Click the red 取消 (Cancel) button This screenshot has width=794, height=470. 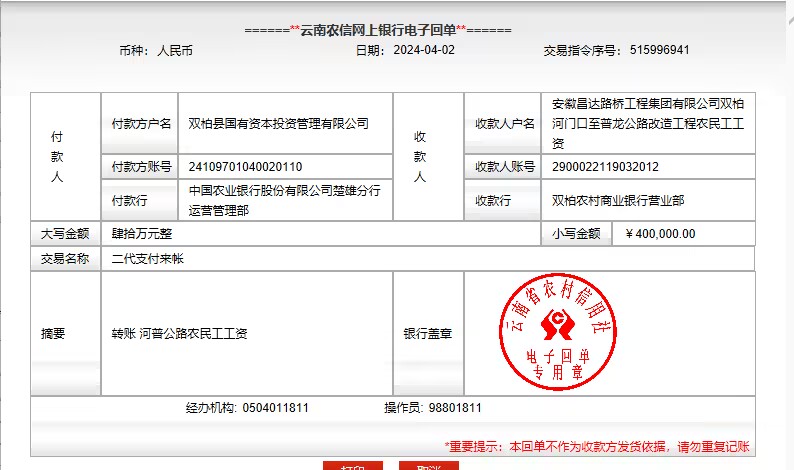428,465
